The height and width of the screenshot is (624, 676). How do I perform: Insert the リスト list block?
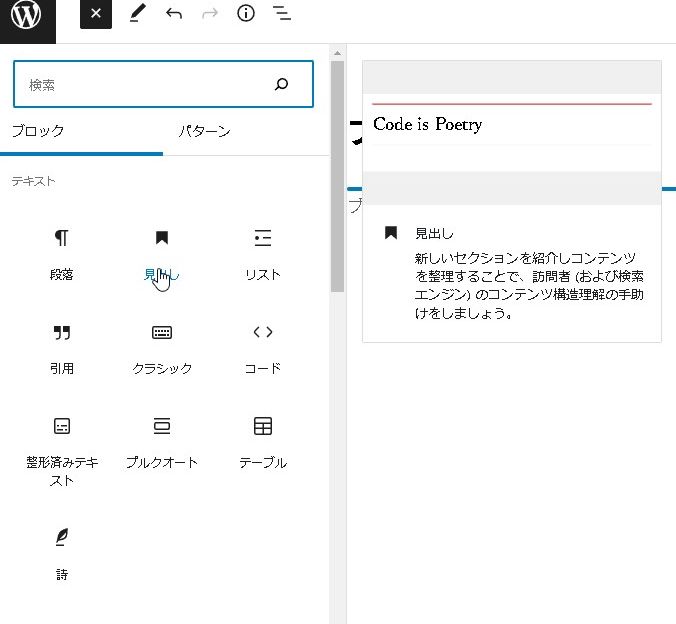click(x=262, y=254)
